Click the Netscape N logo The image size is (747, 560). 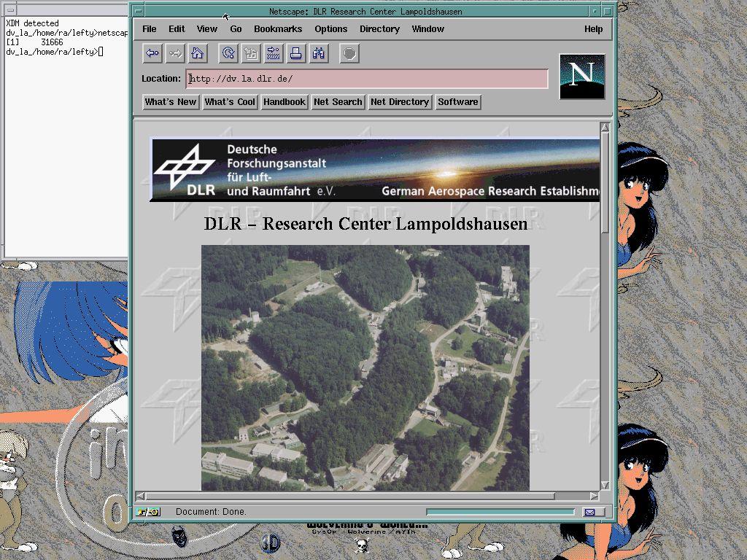click(582, 77)
